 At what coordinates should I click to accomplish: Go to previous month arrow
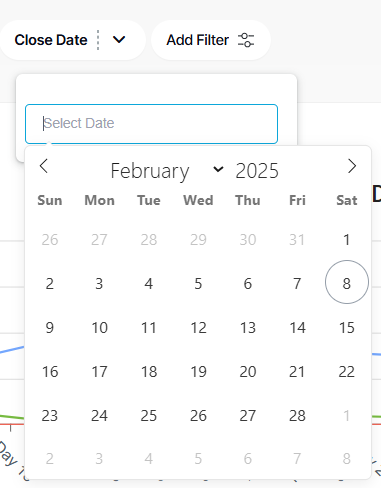tap(44, 166)
